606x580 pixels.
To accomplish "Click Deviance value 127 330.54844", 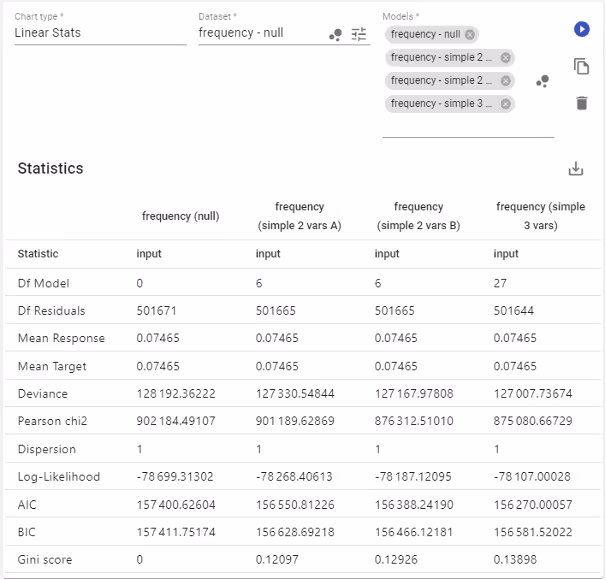I will click(295, 394).
